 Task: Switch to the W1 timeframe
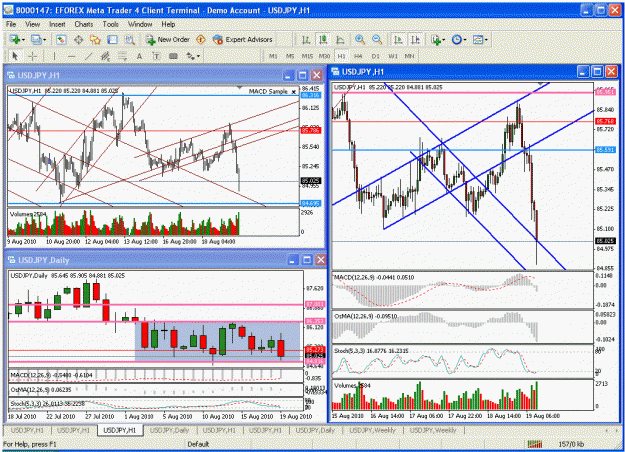393,56
